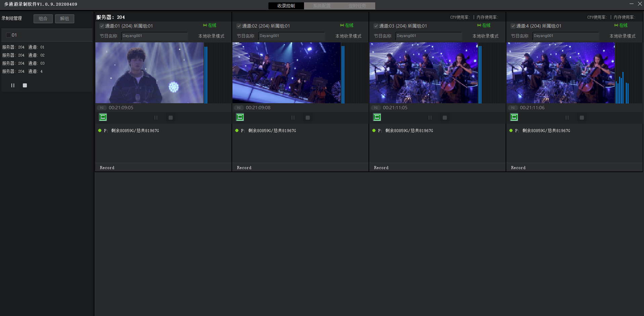Viewport: 644px width, 316px height.
Task: Pause recording on channel 03
Action: tap(430, 118)
